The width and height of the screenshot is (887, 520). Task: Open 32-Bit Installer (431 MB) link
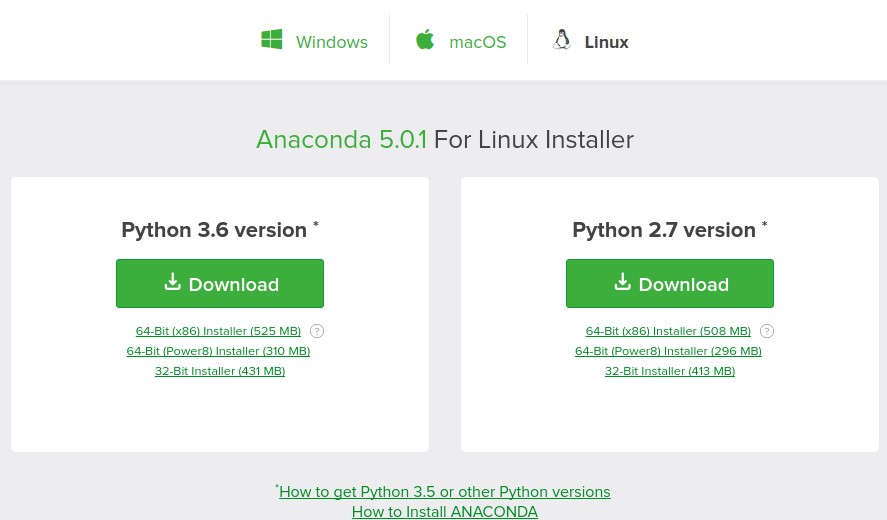coord(220,371)
